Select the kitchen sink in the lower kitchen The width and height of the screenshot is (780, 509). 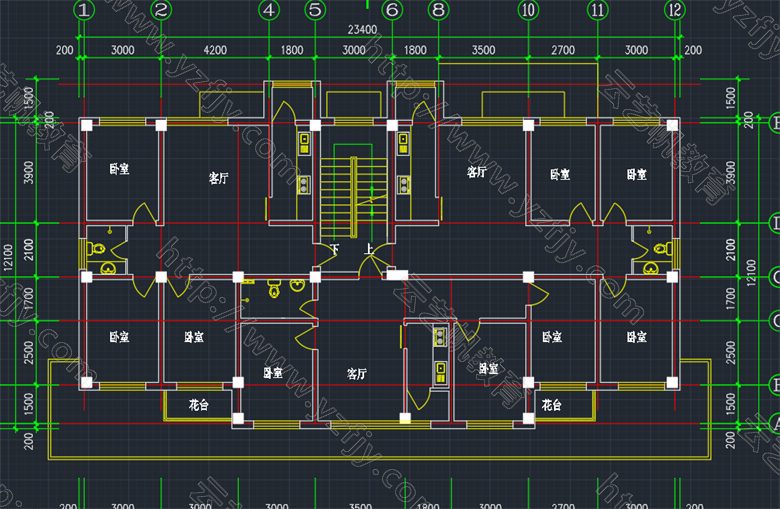pyautogui.click(x=440, y=372)
